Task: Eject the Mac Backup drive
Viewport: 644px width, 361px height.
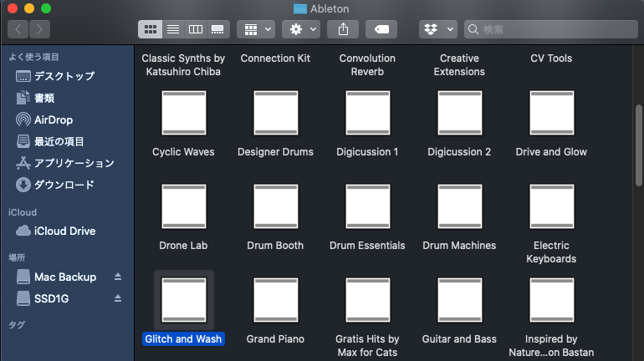Action: pos(118,277)
